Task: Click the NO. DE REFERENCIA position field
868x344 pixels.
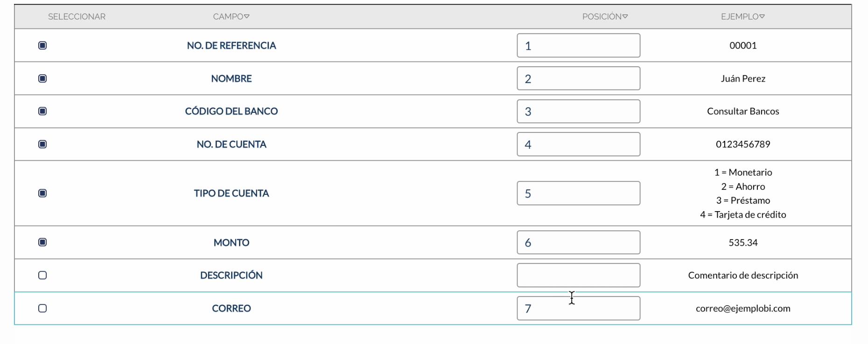Action: (x=578, y=46)
